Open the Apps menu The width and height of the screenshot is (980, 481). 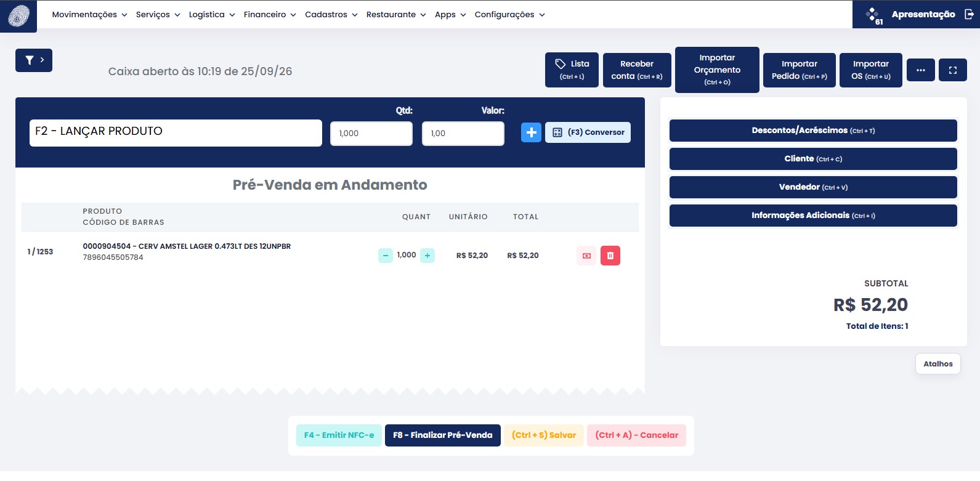[450, 15]
